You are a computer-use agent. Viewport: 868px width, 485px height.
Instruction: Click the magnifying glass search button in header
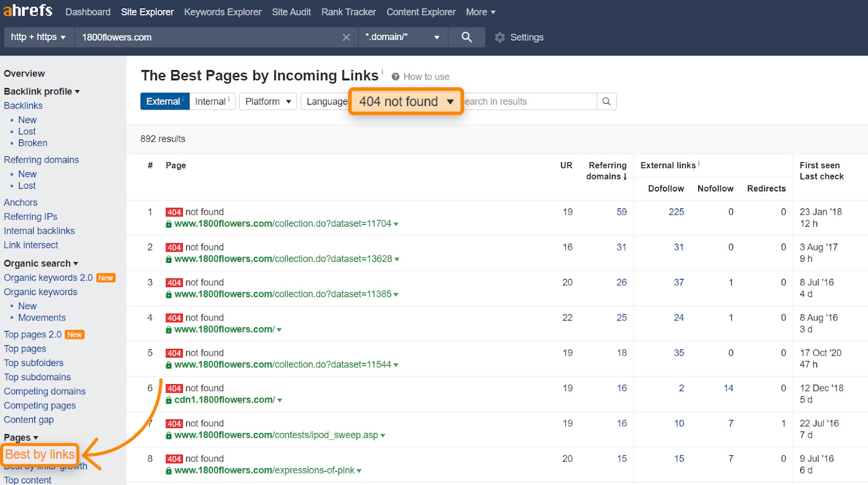(467, 37)
